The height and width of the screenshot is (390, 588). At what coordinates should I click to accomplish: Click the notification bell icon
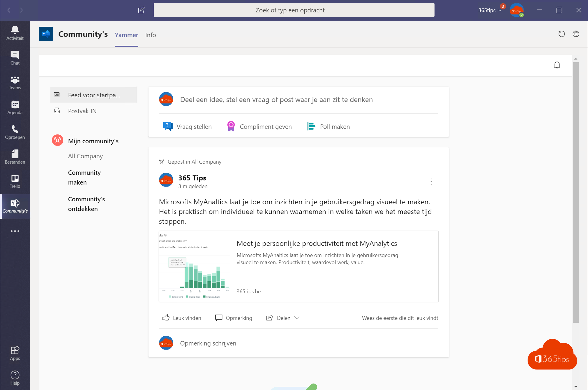tap(557, 65)
